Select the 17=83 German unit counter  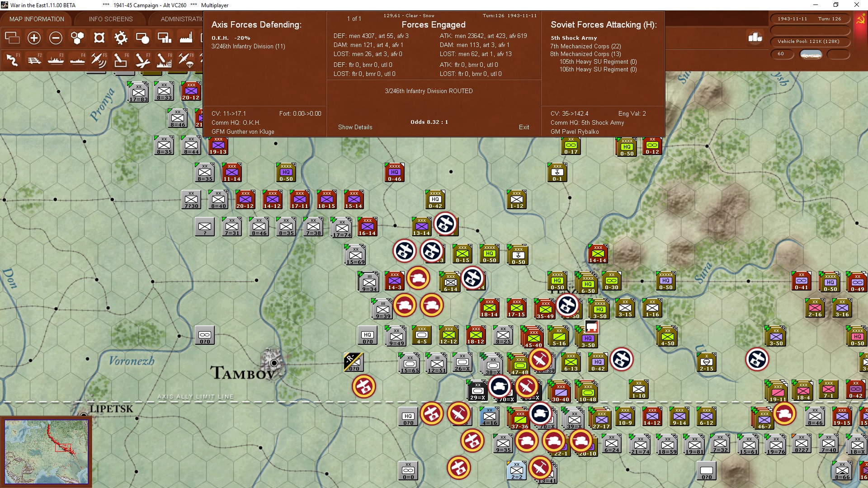(x=138, y=93)
